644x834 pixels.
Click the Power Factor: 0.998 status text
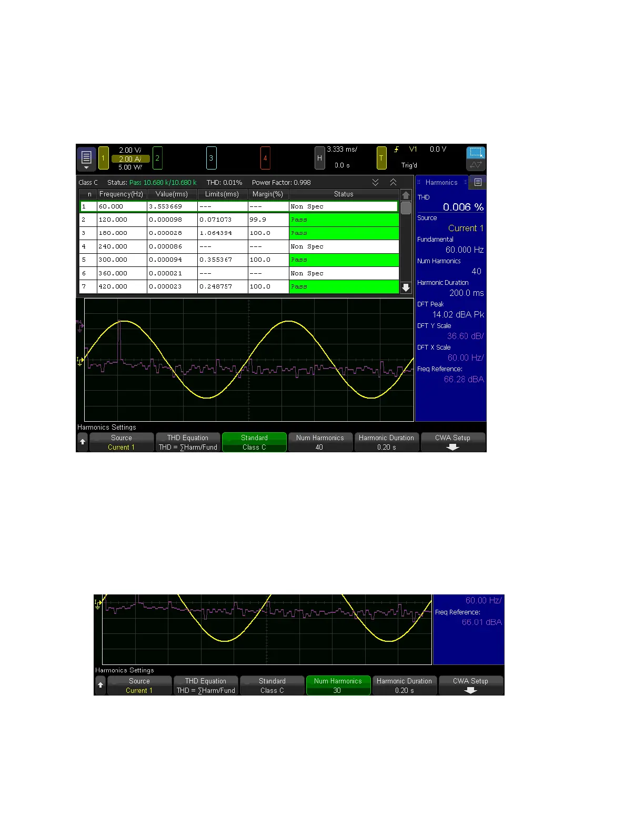pyautogui.click(x=281, y=183)
